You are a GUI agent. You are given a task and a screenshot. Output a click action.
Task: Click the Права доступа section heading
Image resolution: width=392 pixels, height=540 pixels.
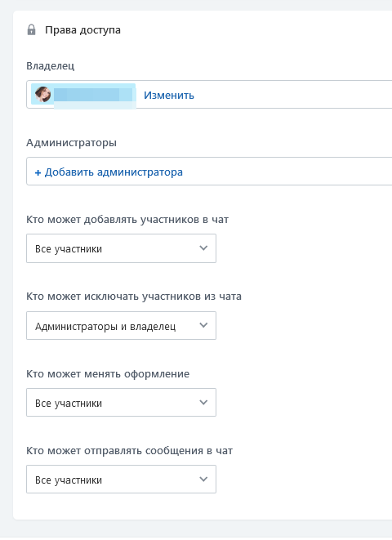click(x=83, y=30)
